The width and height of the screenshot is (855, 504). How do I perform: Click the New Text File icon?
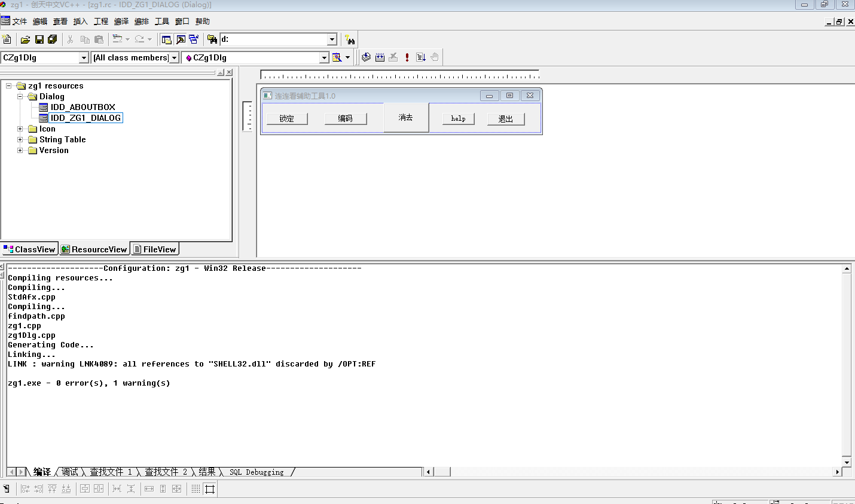7,39
